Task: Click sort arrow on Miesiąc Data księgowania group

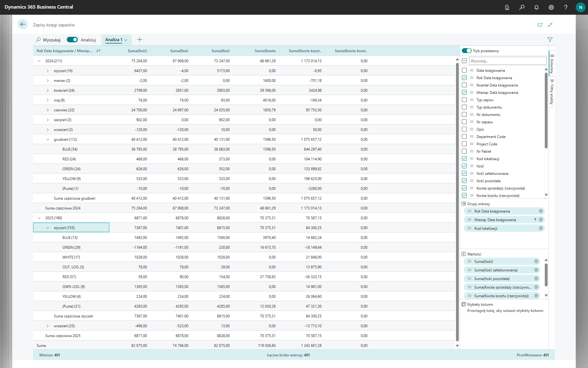Action: click(535, 220)
